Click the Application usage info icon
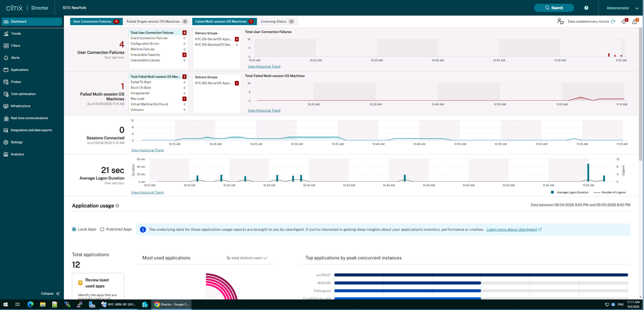This screenshot has height=310, width=644. tap(117, 206)
